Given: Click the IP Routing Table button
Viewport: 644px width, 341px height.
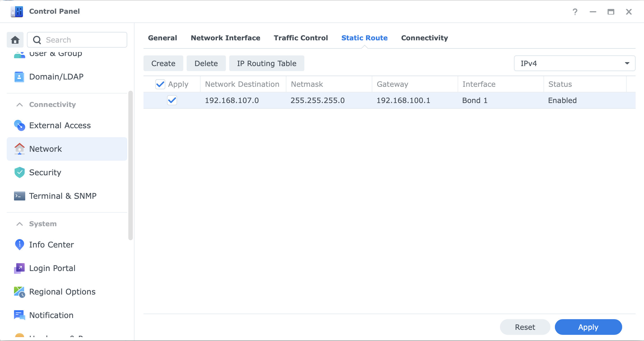Looking at the screenshot, I should pos(267,64).
